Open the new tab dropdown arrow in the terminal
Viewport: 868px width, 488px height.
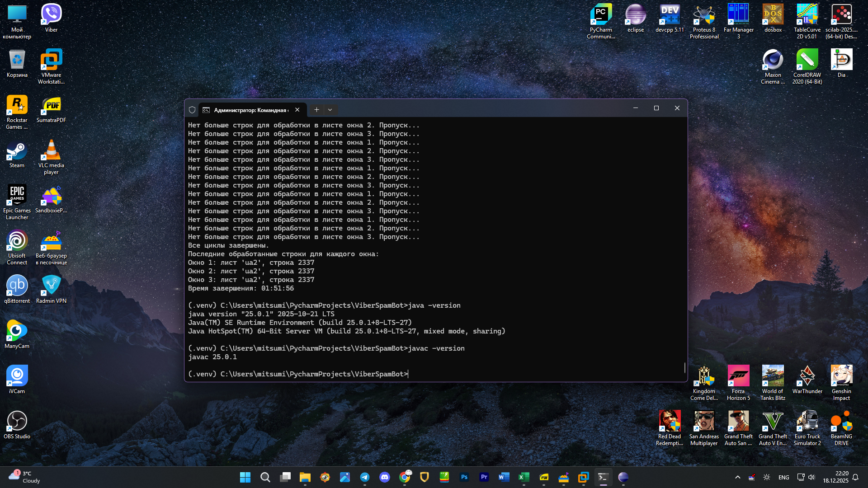pos(330,110)
